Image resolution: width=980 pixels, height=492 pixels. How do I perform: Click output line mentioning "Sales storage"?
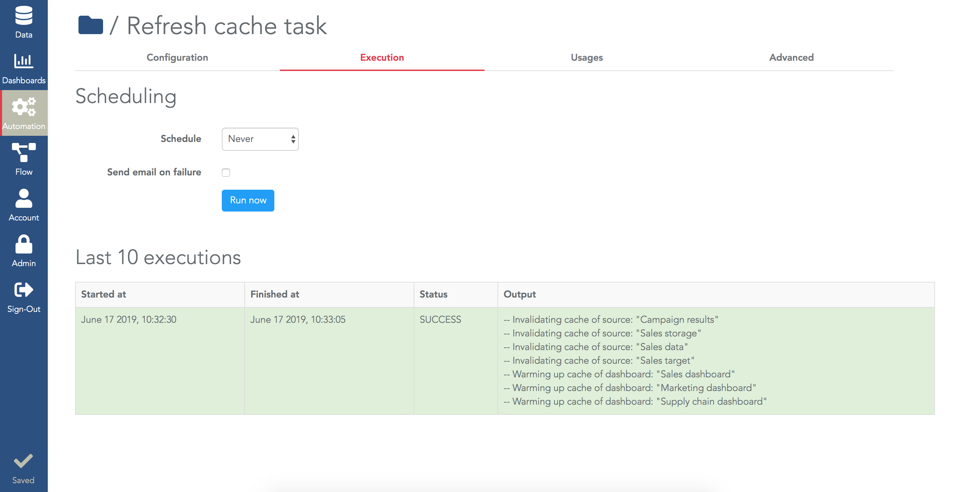pos(602,333)
